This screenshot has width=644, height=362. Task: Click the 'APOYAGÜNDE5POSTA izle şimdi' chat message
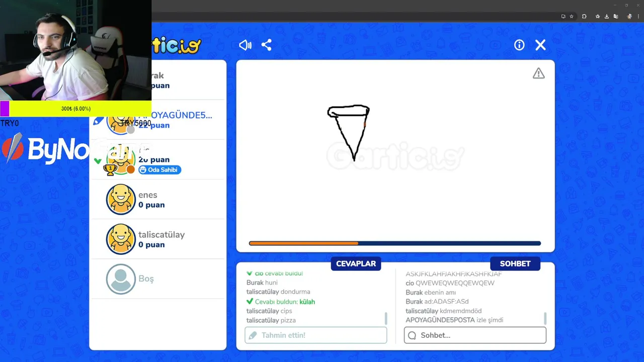tap(455, 320)
